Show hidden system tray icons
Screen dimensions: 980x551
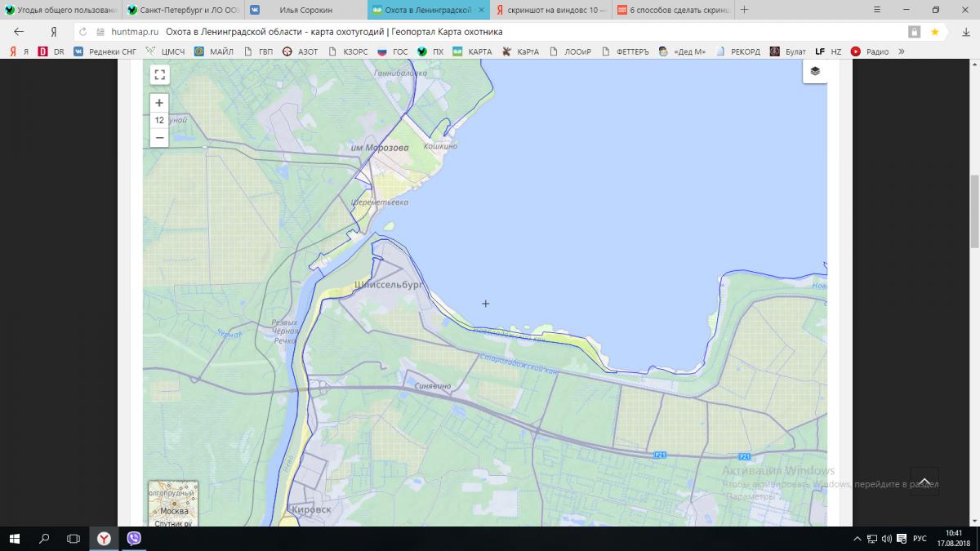pyautogui.click(x=854, y=539)
